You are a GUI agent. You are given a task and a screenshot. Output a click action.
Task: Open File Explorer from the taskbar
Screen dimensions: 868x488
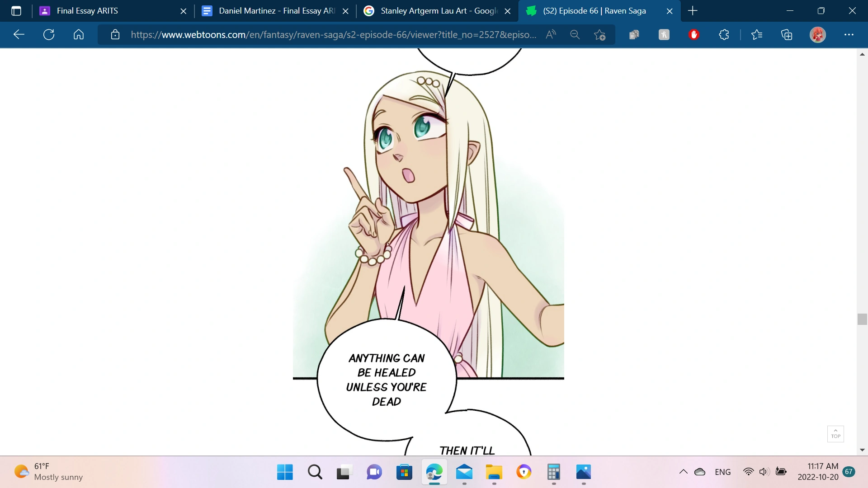pos(494,472)
